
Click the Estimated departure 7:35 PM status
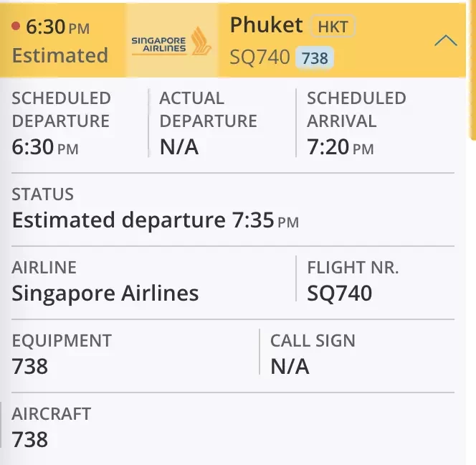pos(156,220)
